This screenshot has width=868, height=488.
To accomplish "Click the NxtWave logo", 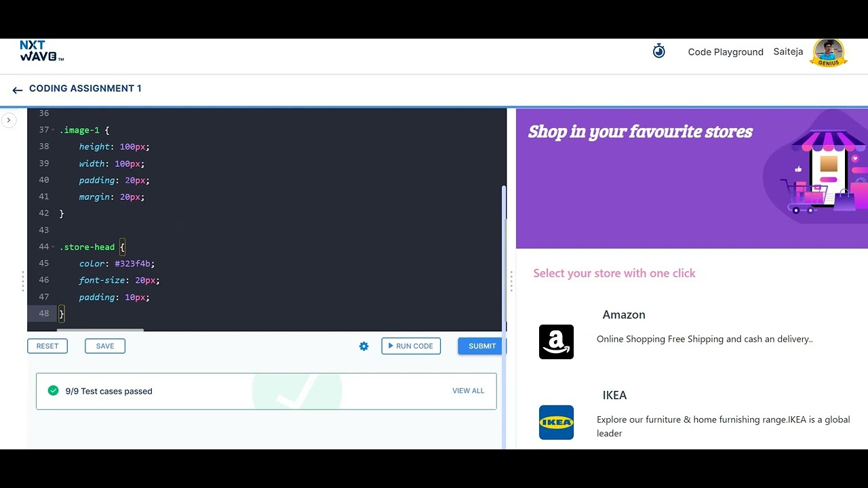I will point(41,52).
